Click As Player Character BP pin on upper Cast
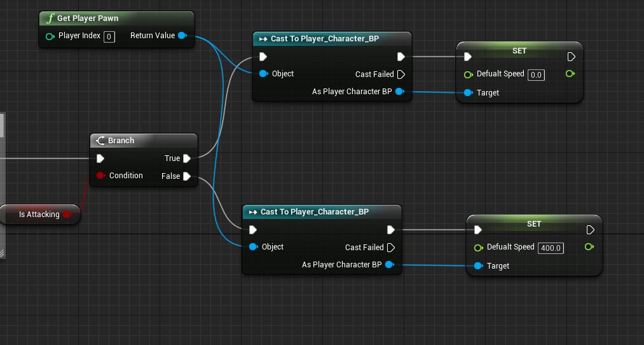Viewport: 644px width, 345px height. click(x=399, y=92)
